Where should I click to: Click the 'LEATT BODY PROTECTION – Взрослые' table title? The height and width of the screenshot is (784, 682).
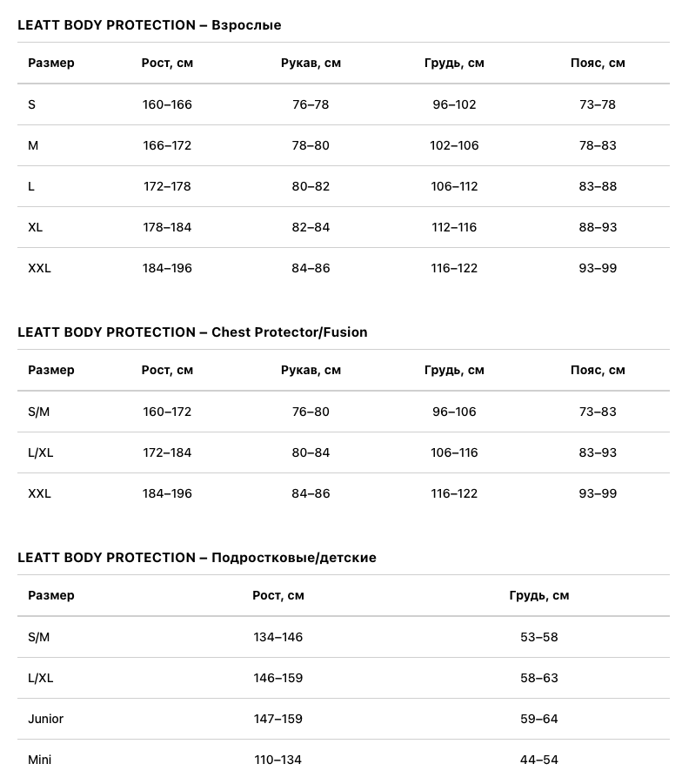click(150, 25)
